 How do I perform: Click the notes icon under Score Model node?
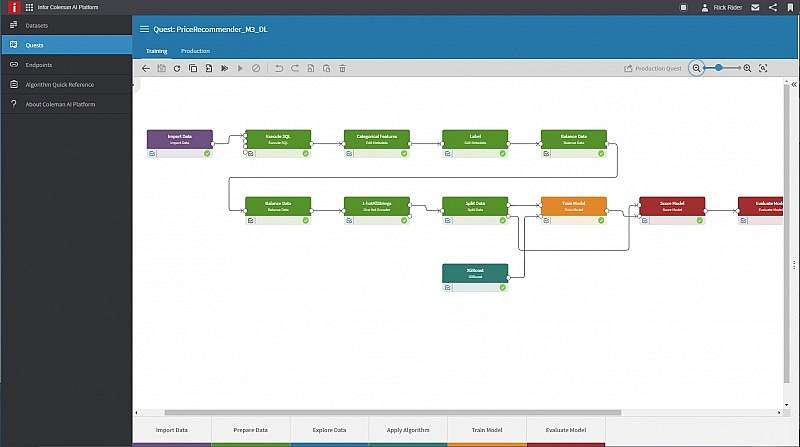click(645, 220)
